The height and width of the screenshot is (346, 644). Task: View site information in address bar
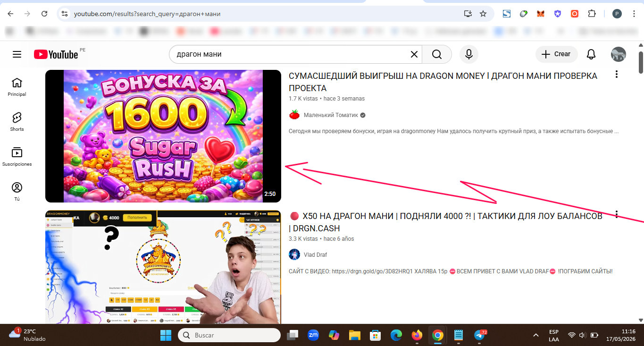[65, 14]
